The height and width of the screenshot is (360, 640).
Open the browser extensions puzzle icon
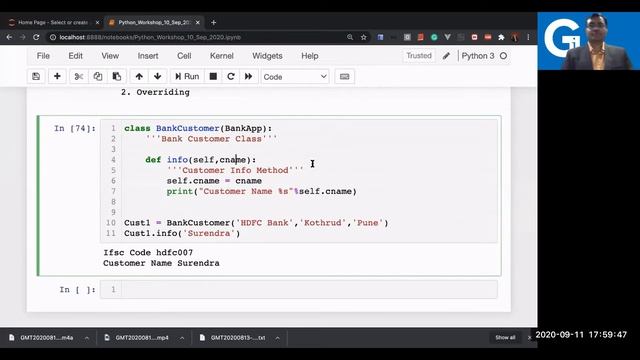click(501, 37)
